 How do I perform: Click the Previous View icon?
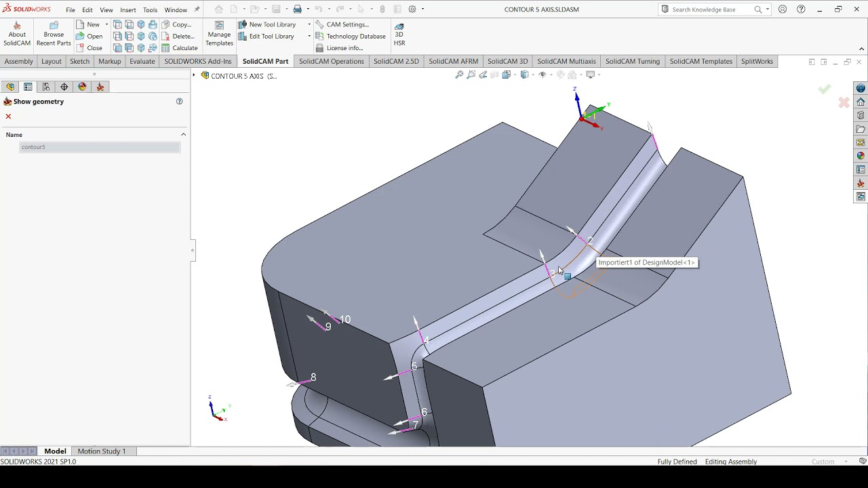point(483,75)
